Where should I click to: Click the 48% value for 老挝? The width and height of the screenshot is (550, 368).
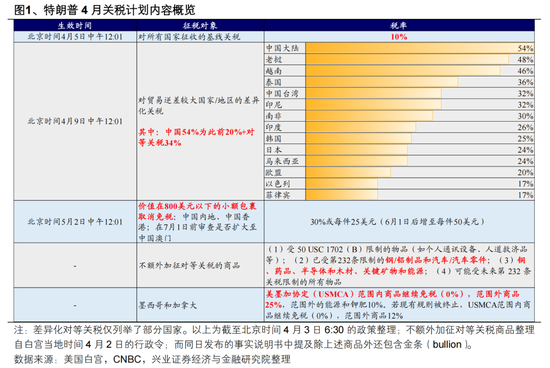pyautogui.click(x=525, y=60)
